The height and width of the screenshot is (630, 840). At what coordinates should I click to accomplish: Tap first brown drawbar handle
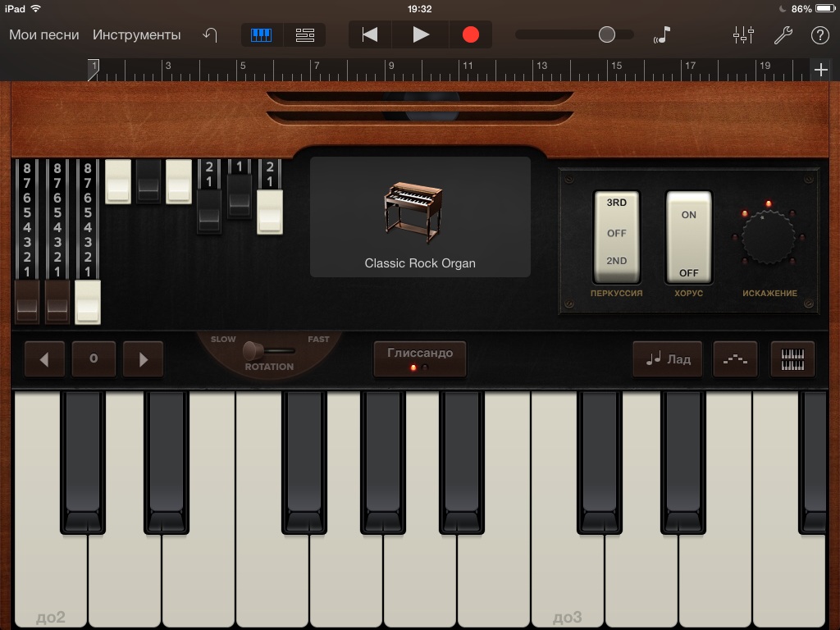pyautogui.click(x=27, y=302)
